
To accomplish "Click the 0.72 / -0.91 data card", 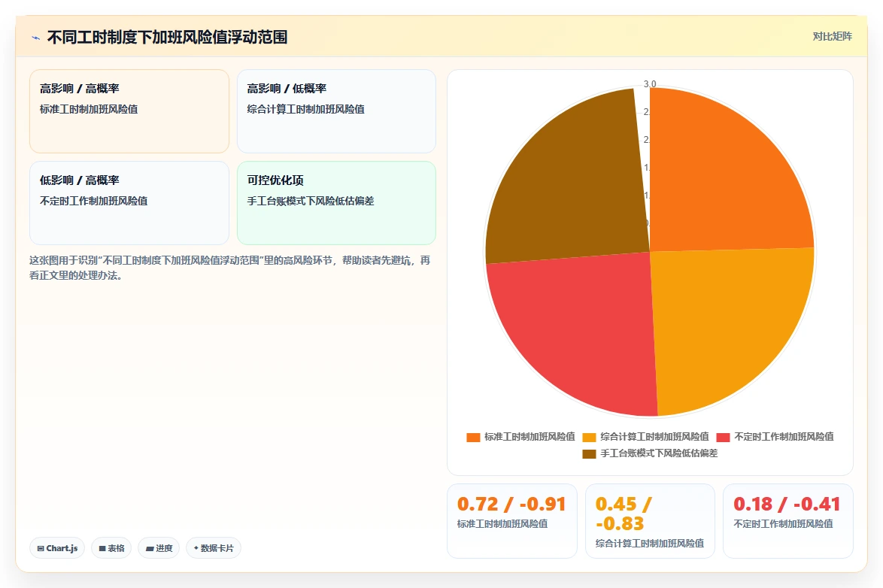I will 512,521.
